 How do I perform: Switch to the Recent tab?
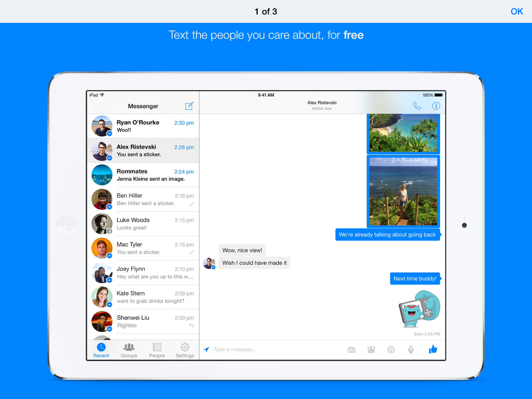(101, 350)
